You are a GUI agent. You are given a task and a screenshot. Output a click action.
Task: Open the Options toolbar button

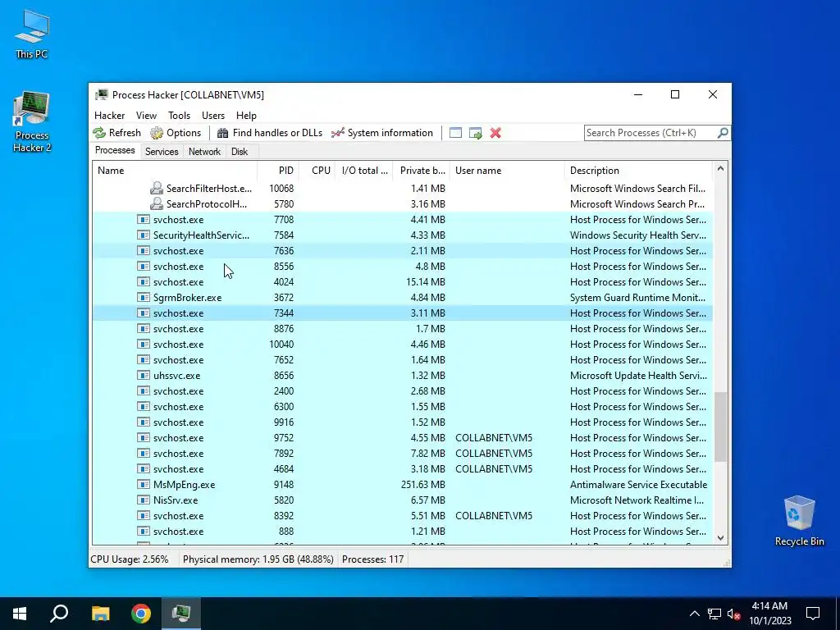coord(176,133)
